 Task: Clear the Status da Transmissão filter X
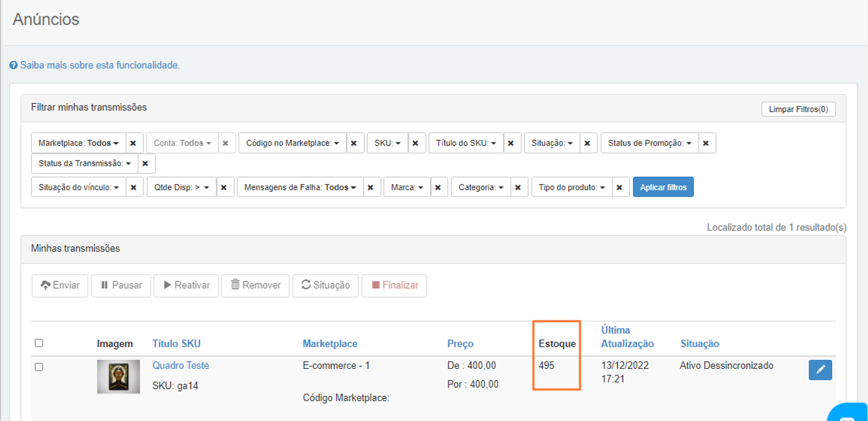145,163
